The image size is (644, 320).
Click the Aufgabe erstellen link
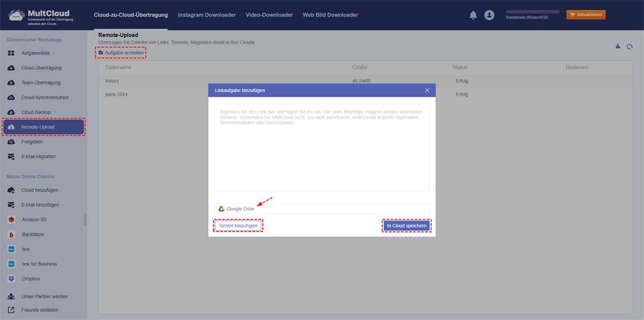pos(121,53)
